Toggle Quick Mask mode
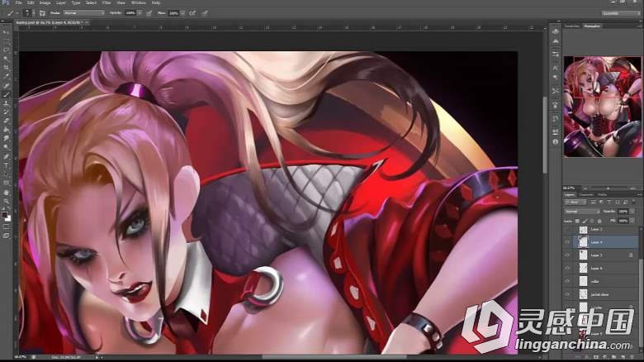This screenshot has width=644, height=362. tap(6, 226)
